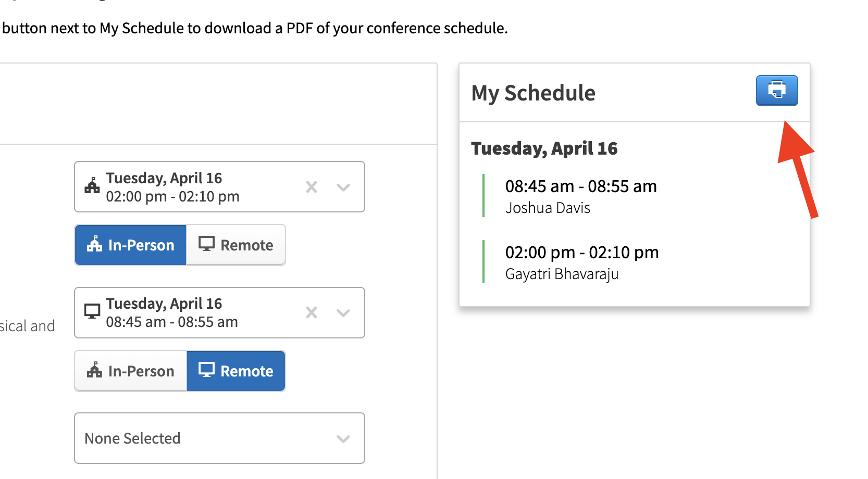Click the Tuesday, April 16 schedule date heading
This screenshot has height=479, width=868.
pyautogui.click(x=544, y=148)
